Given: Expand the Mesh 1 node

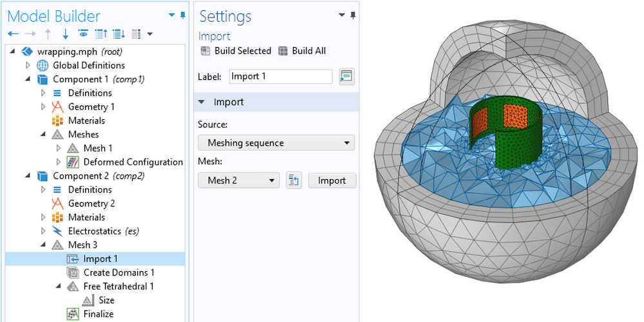Looking at the screenshot, I should click(x=59, y=148).
